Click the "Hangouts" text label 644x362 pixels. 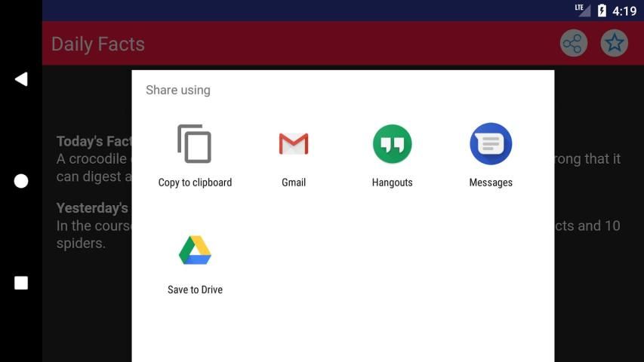coord(392,183)
